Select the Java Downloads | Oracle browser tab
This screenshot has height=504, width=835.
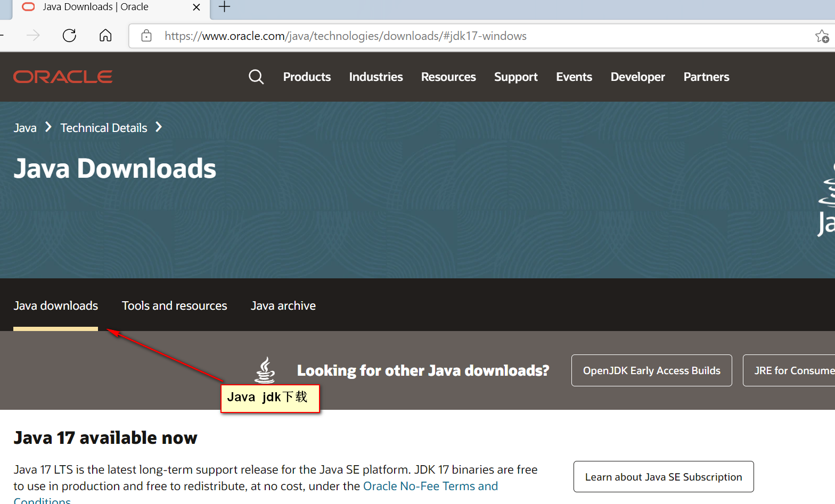pos(111,7)
